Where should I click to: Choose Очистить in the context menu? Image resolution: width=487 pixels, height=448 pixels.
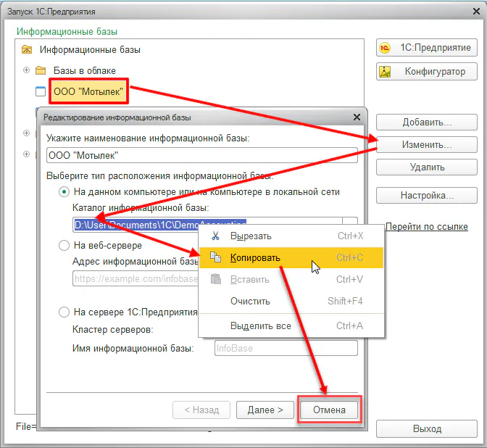pyautogui.click(x=250, y=302)
